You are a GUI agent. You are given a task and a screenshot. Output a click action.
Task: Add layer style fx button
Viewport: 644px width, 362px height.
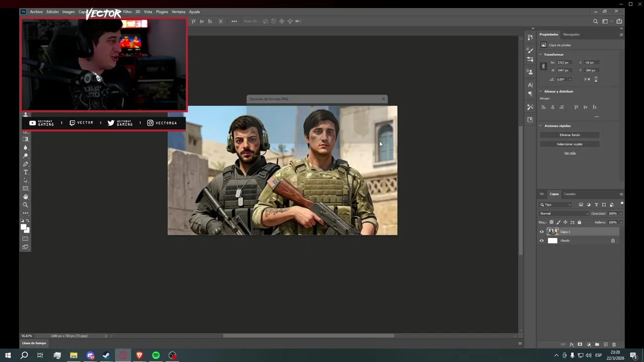[x=572, y=344]
